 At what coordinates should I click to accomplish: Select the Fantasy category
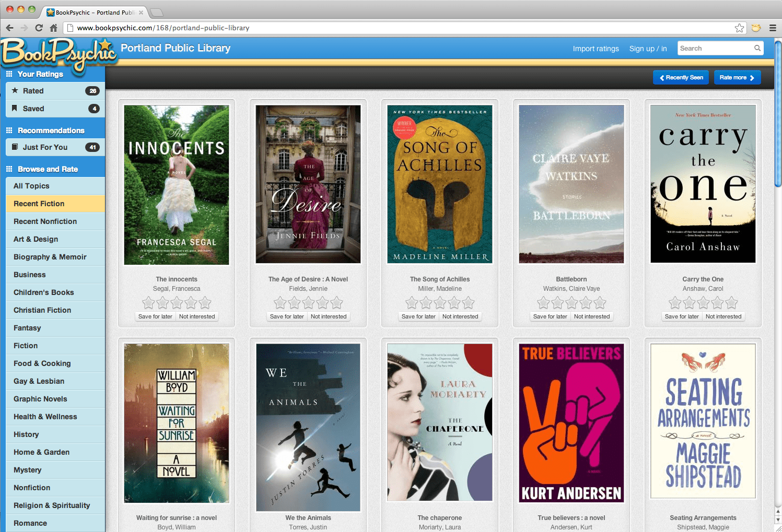pyautogui.click(x=55, y=328)
